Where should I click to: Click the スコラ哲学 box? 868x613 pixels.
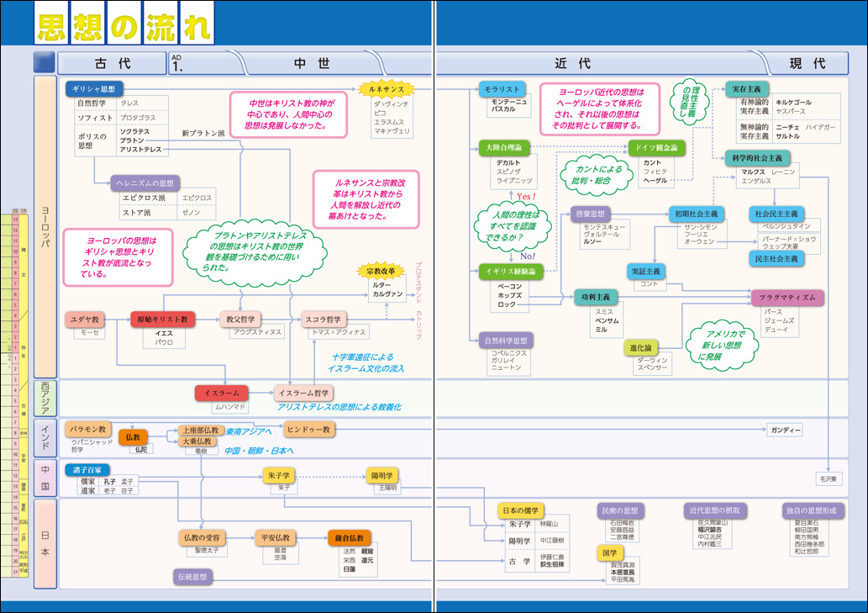click(x=324, y=319)
